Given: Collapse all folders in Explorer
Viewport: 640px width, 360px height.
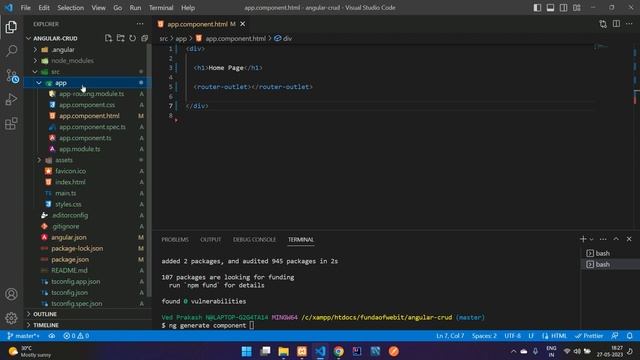Looking at the screenshot, I should pos(144,38).
